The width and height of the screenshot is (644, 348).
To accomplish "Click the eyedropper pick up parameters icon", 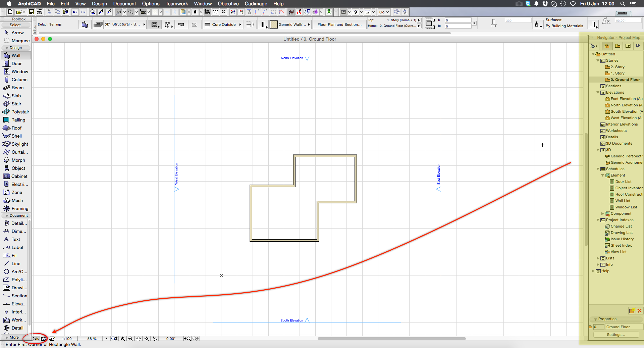I will tap(101, 12).
